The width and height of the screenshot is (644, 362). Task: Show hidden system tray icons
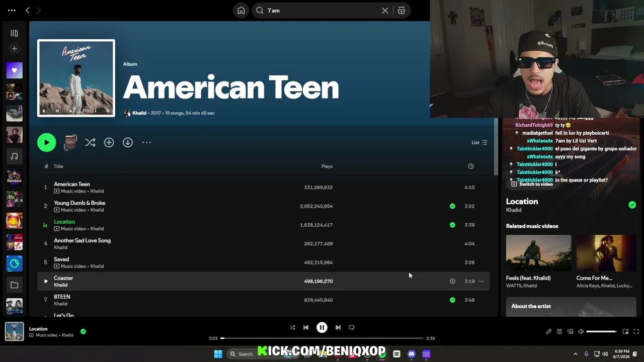[576, 354]
